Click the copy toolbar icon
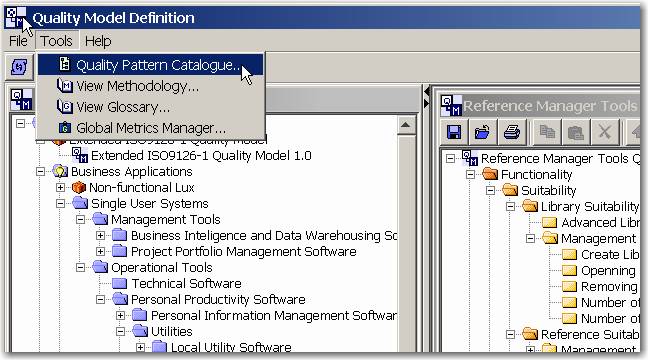 click(547, 132)
